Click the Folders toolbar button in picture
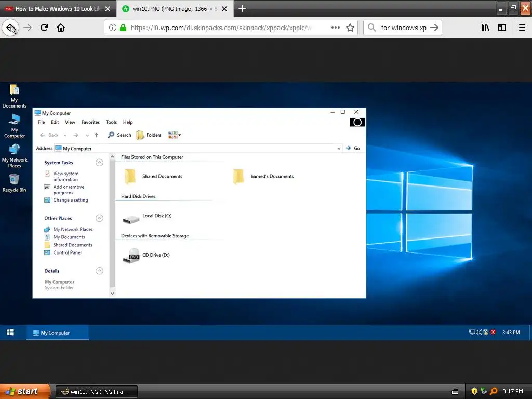This screenshot has height=399, width=532. (149, 135)
